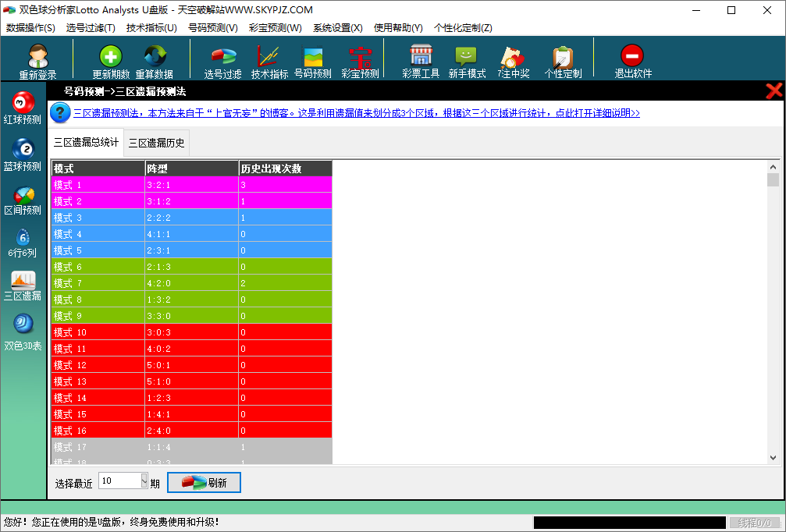Click the 更新期数 green plus icon
Screen dimensions: 786x532
[111, 55]
